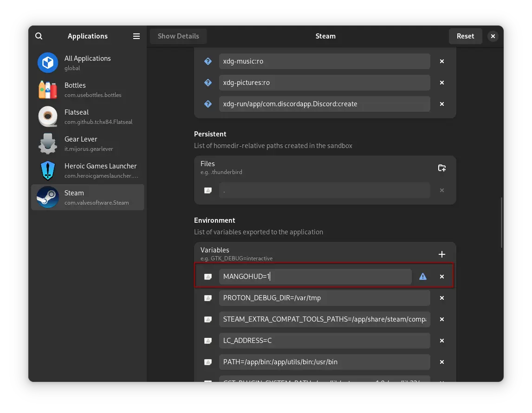Add a new environment variable

pyautogui.click(x=442, y=254)
